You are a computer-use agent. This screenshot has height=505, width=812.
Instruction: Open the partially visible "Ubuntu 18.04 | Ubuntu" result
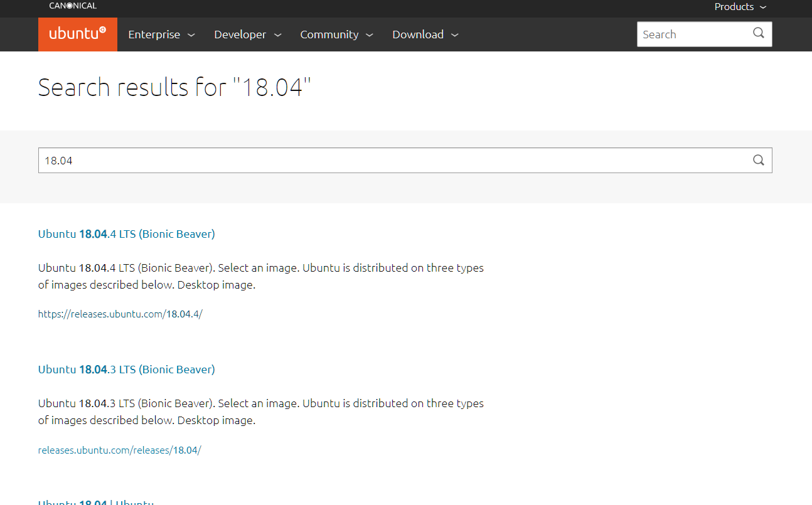click(95, 502)
